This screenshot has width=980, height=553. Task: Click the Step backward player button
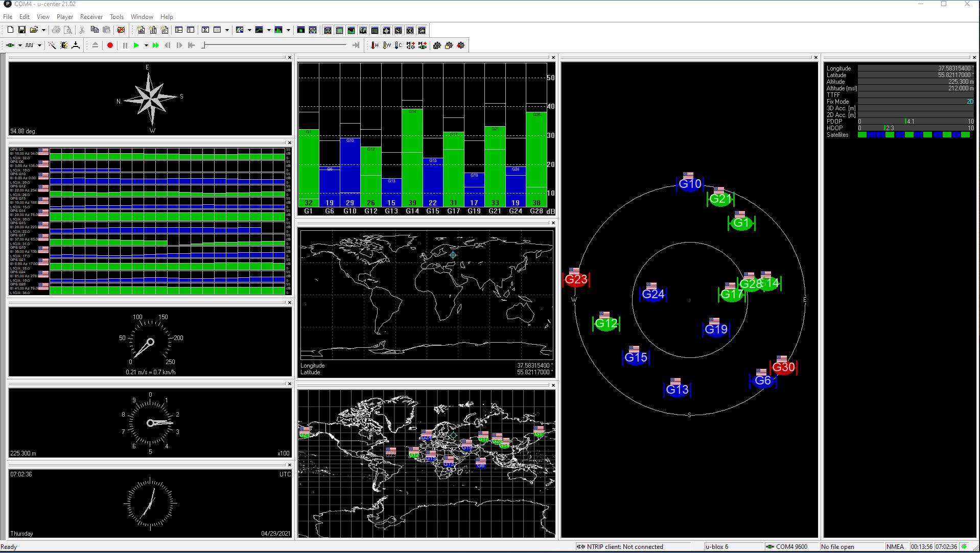point(168,45)
